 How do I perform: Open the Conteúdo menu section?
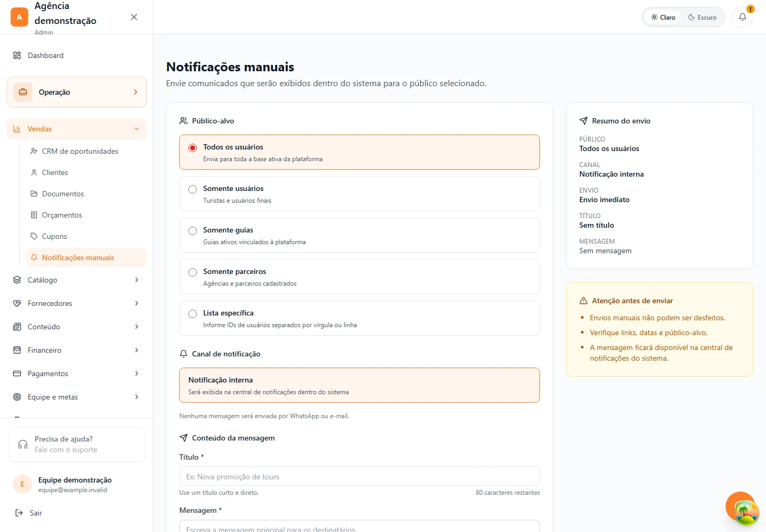(77, 327)
